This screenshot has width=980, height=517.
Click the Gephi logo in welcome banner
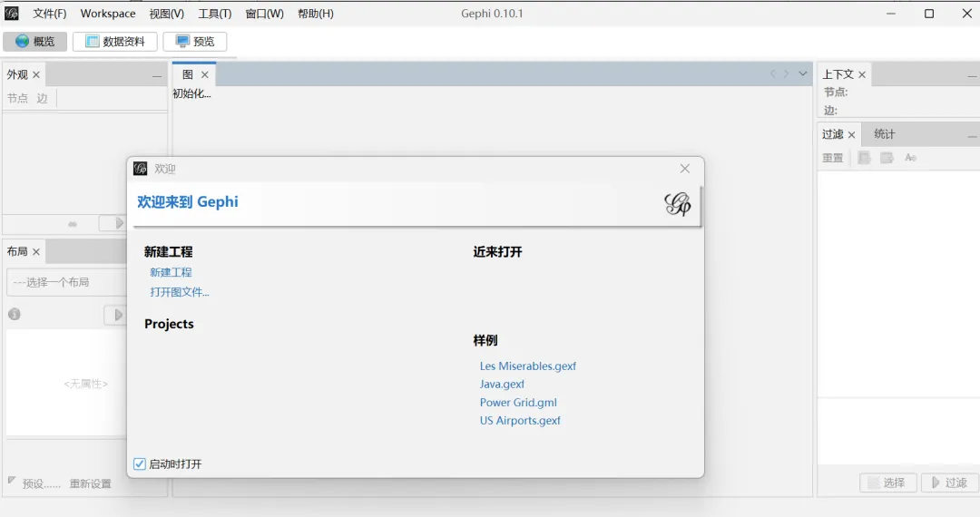pos(678,204)
